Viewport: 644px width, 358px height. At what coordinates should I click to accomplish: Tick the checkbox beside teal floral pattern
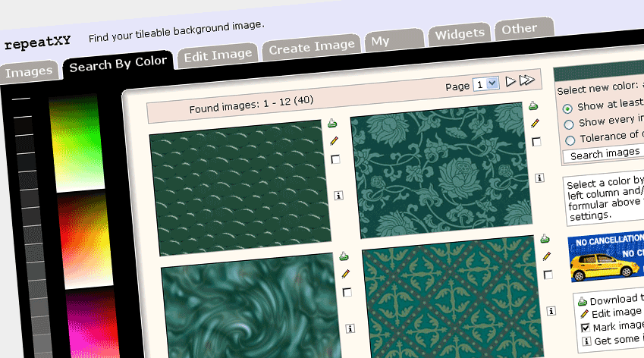(x=536, y=141)
